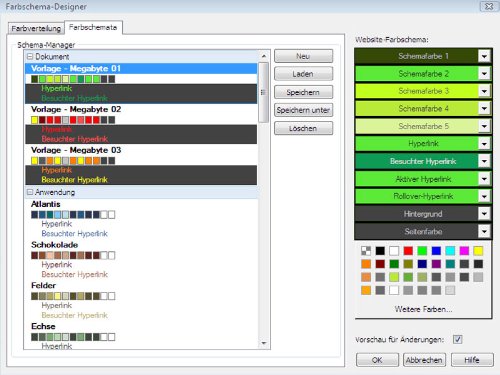Click the Megabyte 03 swatch strip preview
Screen dimensions: 500x375
pos(73,161)
